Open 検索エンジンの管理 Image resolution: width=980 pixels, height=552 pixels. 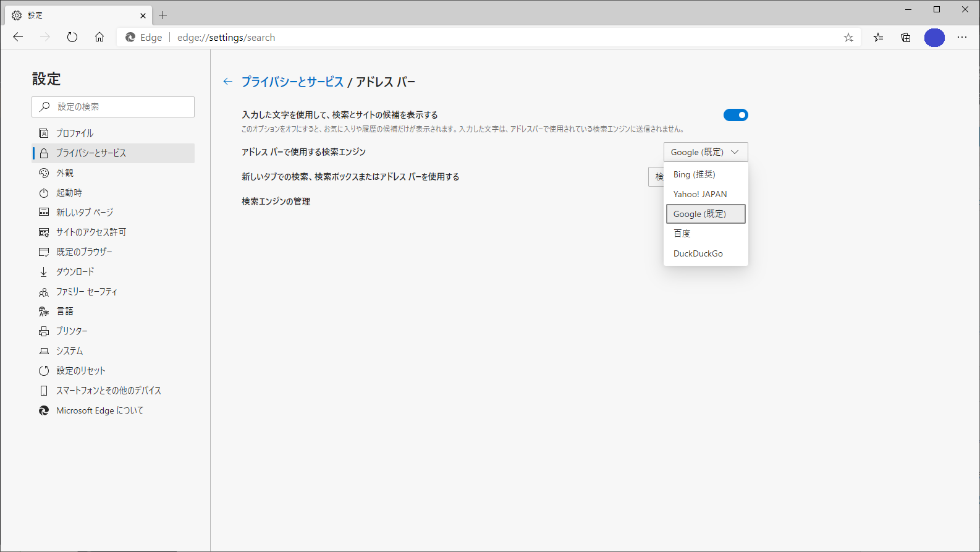tap(276, 202)
